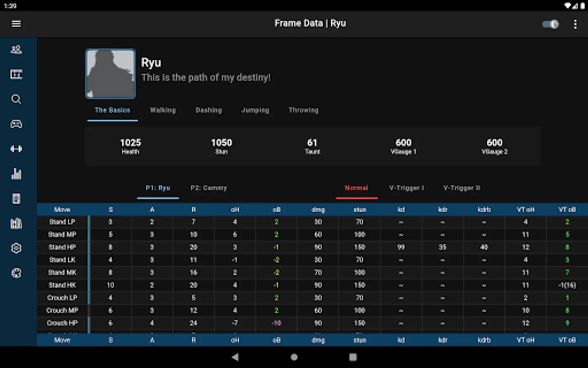Select the Stand HP move row
This screenshot has width=588, height=368.
[312, 247]
